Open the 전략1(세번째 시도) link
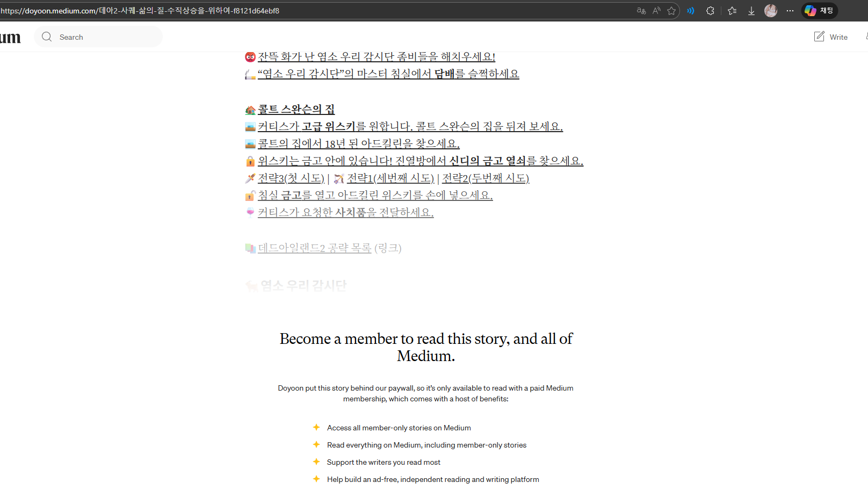Screen dimensions: 868x497 [x=390, y=178]
